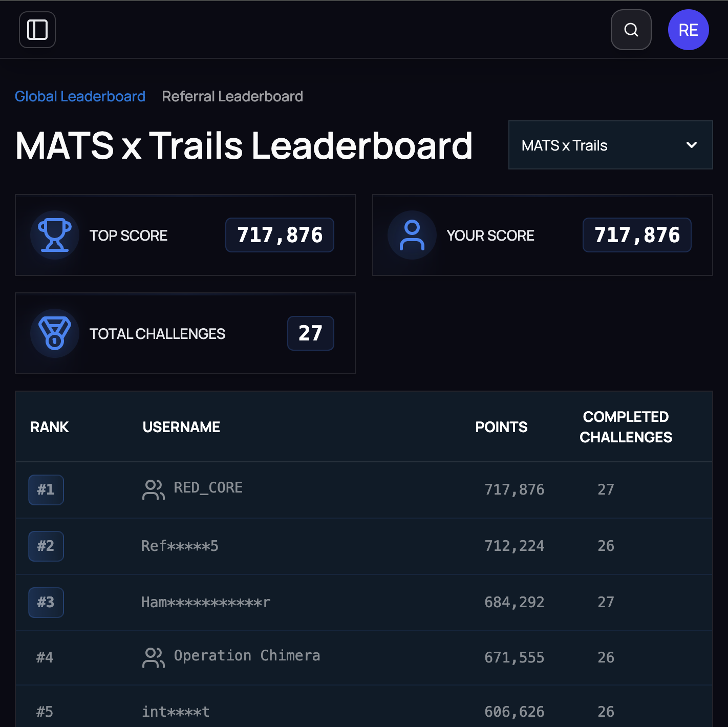The image size is (728, 727).
Task: Click the medal icon beside Total Challenges
Action: coord(54,333)
